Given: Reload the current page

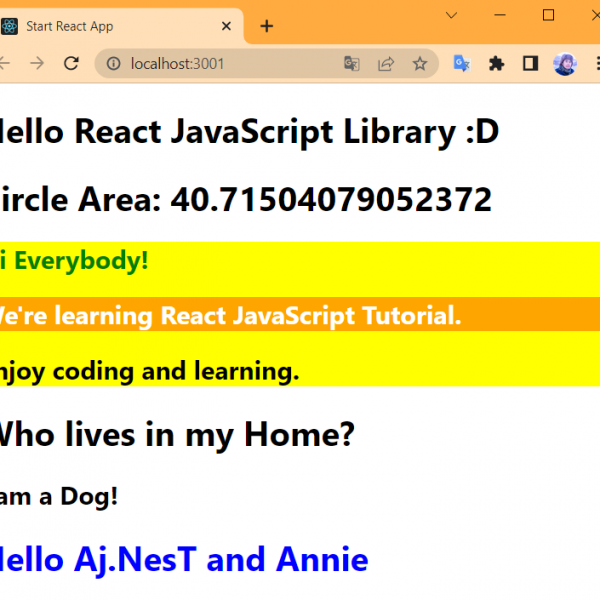Looking at the screenshot, I should tap(71, 63).
